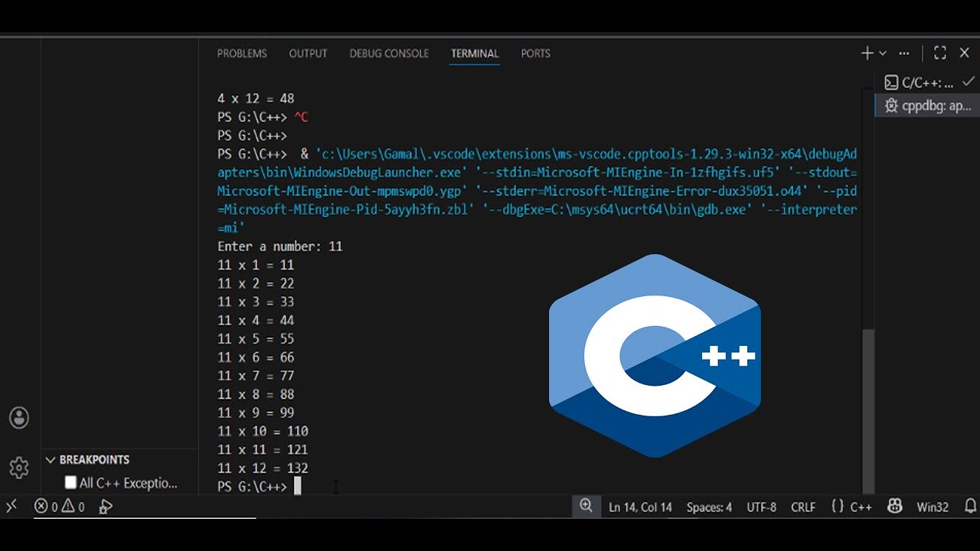Open the notifications bell
This screenshot has width=980, height=551.
tap(970, 507)
